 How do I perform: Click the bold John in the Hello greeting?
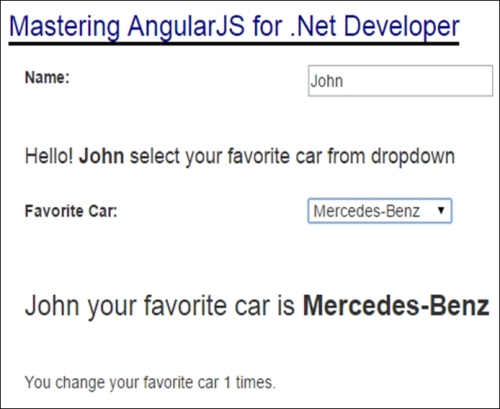coord(101,156)
